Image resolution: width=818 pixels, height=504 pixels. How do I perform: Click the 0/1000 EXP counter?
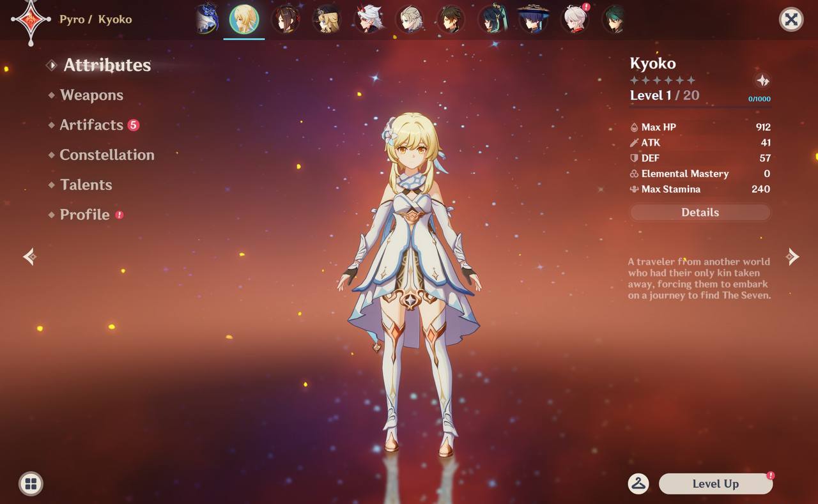pos(759,99)
